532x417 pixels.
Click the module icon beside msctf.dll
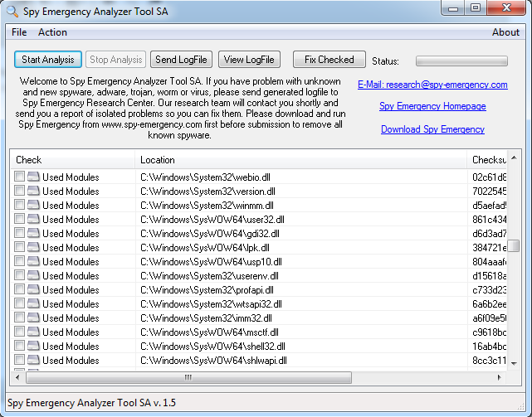tap(33, 332)
